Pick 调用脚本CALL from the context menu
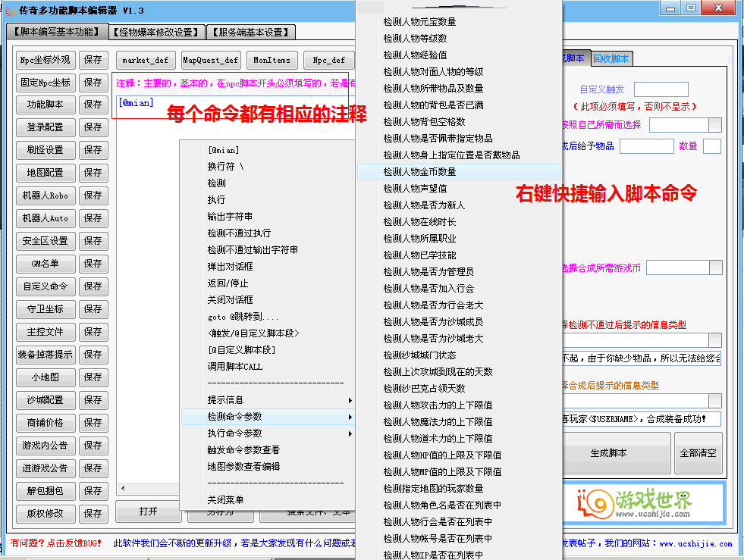The image size is (744, 560). (x=235, y=367)
